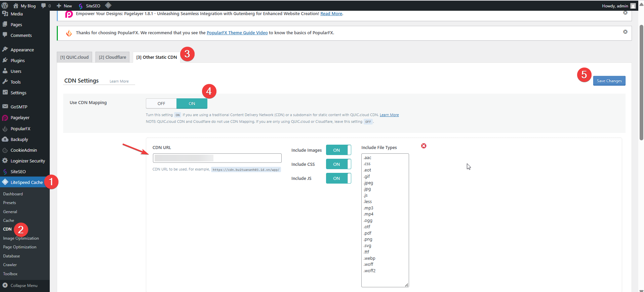Image resolution: width=644 pixels, height=292 pixels.
Task: Open comments bubble icon in admin bar
Action: (43, 6)
